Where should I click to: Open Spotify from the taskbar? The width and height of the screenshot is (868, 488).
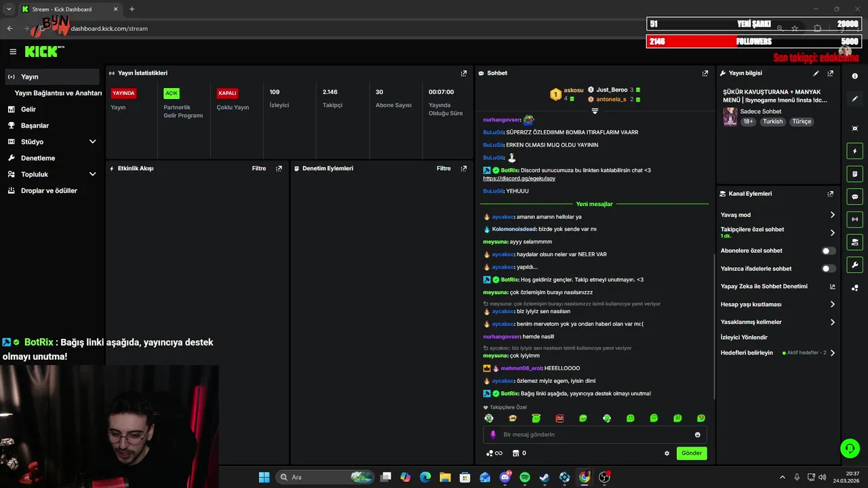click(524, 477)
